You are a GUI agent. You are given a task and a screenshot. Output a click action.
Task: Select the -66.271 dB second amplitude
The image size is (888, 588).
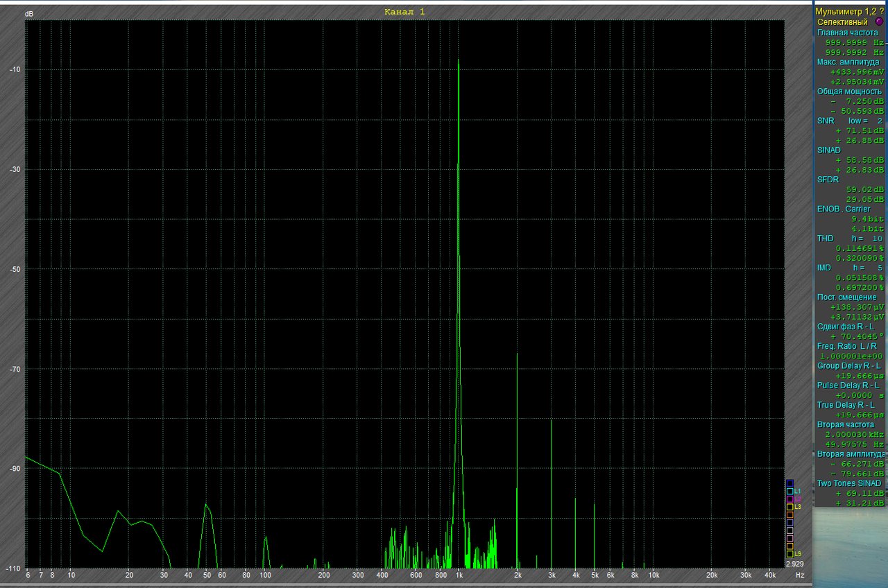coord(857,463)
